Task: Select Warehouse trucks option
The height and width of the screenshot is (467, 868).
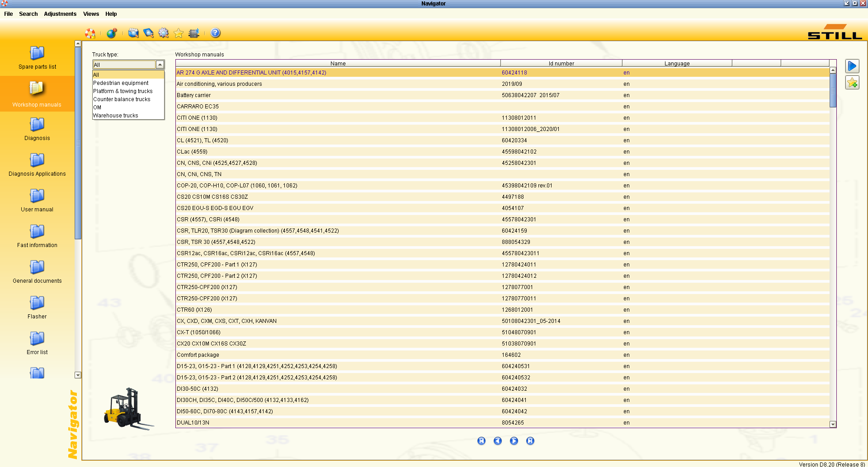Action: coord(128,116)
